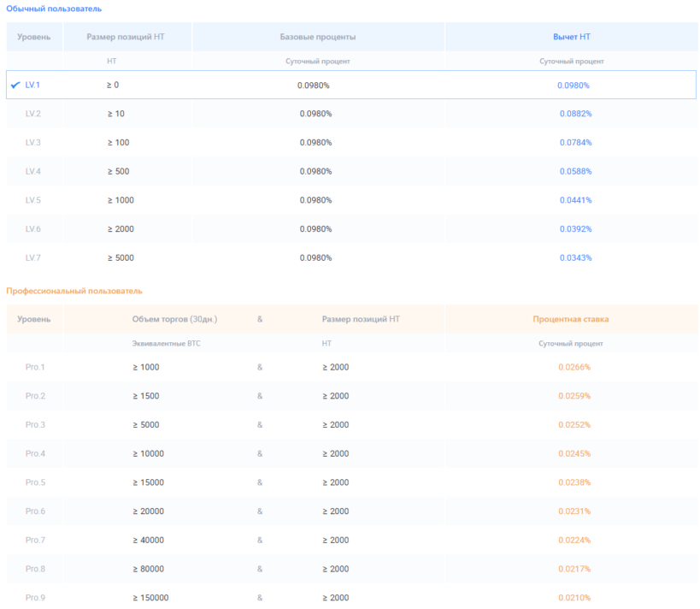The height and width of the screenshot is (609, 700).
Task: Select the ≥ 500 position size cell
Action: (118, 171)
